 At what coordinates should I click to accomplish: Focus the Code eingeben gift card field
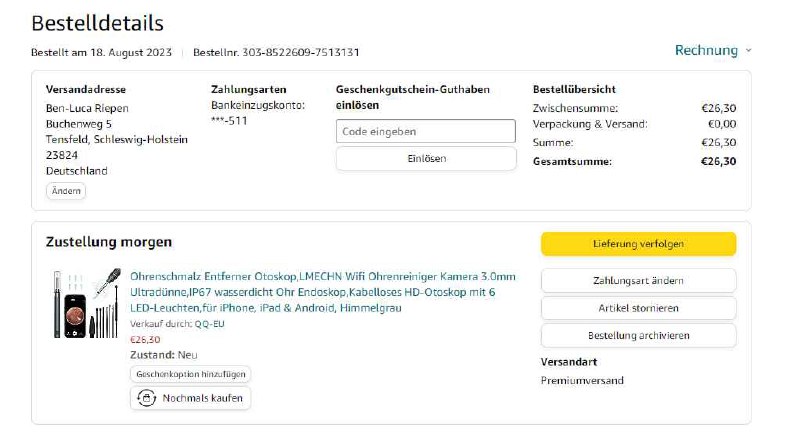[425, 131]
